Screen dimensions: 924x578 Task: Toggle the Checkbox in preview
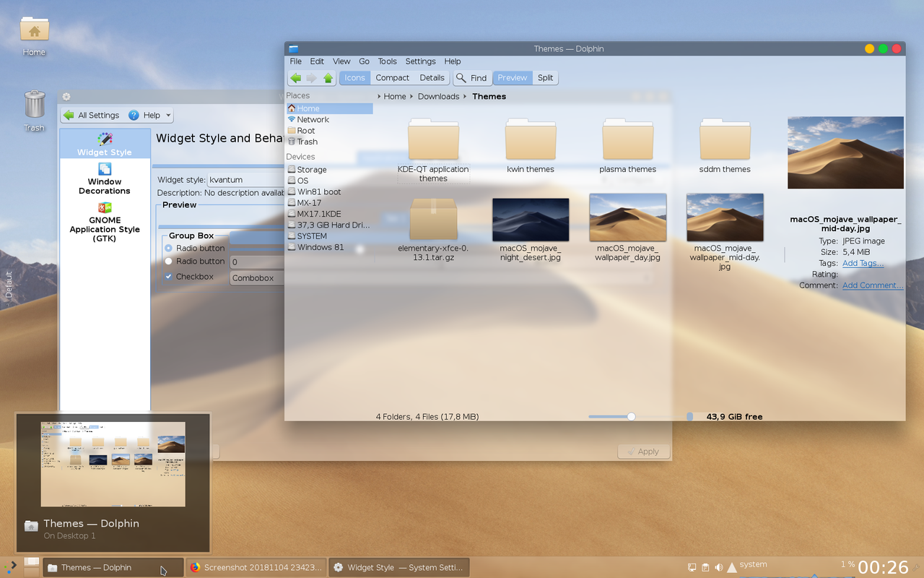click(x=189, y=277)
